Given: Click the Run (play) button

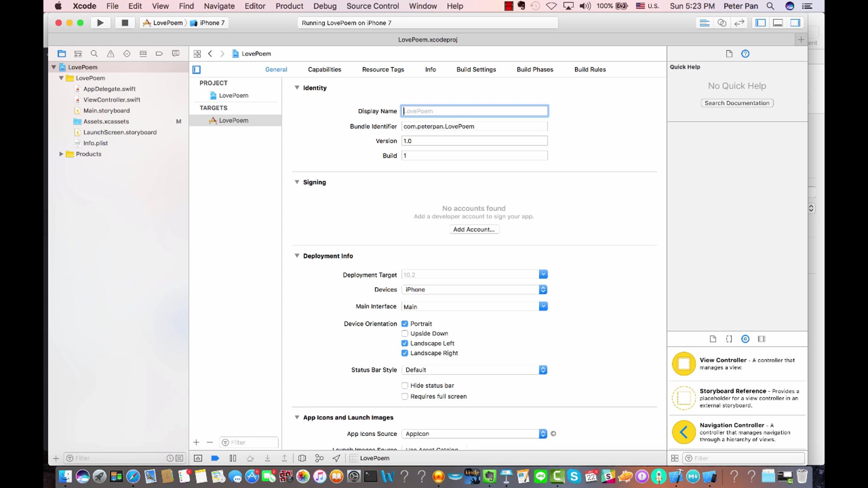Looking at the screenshot, I should click(x=100, y=23).
